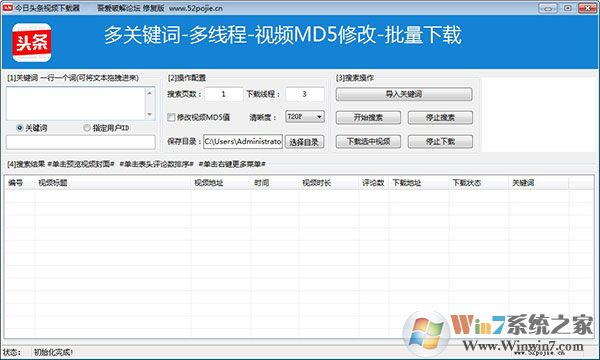Click the keyword box scroll down arrow
Image resolution: width=600 pixels, height=360 pixels.
coord(150,114)
